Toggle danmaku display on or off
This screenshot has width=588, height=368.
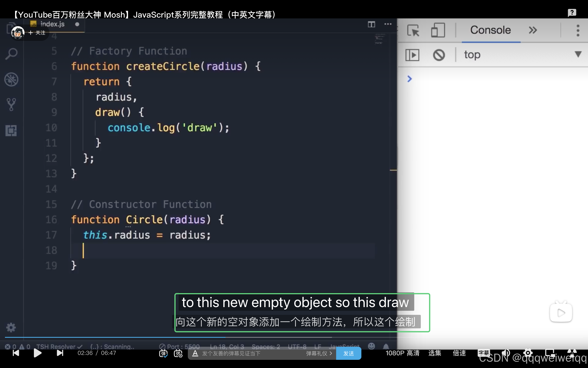click(163, 353)
